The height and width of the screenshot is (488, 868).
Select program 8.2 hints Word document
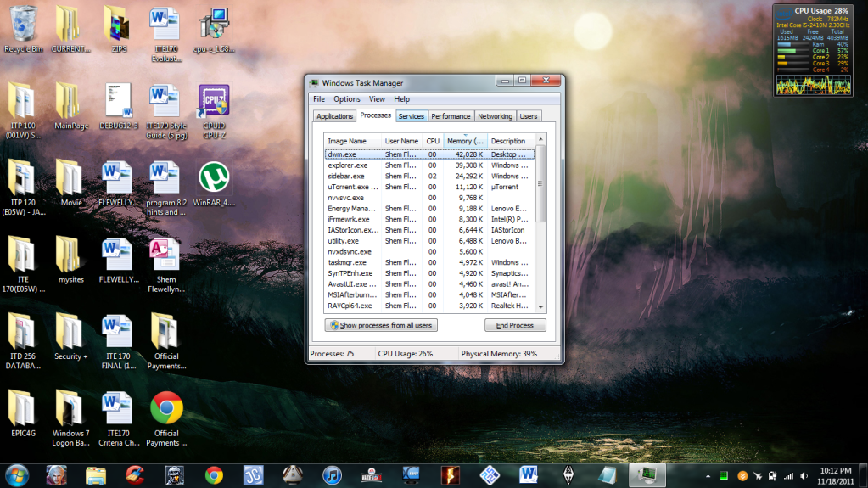coord(166,188)
